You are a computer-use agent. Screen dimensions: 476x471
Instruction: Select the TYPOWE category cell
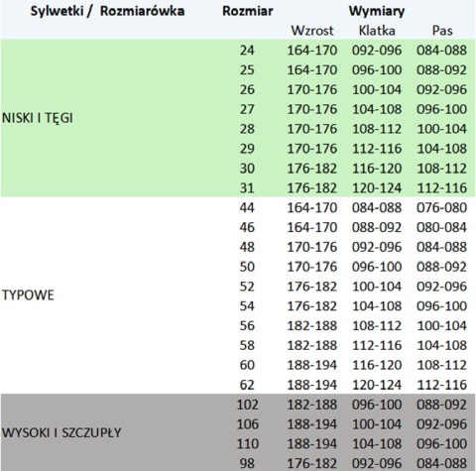(x=28, y=294)
